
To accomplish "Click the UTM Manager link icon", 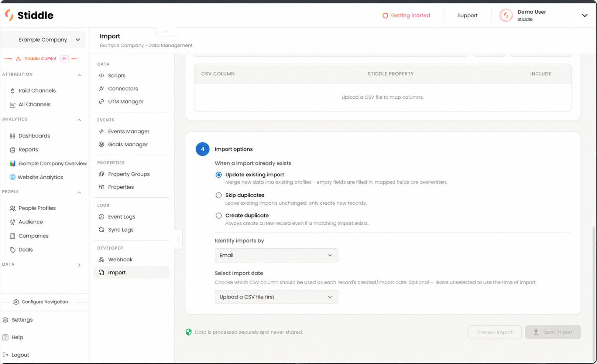I will coord(101,101).
